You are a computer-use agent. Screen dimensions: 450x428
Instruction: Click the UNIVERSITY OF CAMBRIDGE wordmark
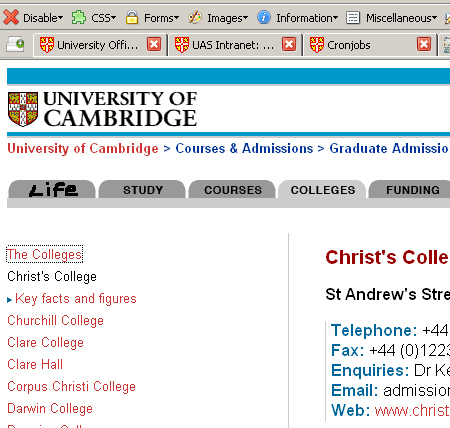(120, 109)
